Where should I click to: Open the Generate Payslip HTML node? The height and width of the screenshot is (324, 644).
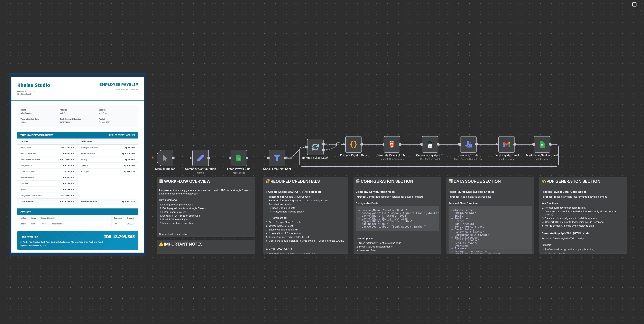coord(391,144)
